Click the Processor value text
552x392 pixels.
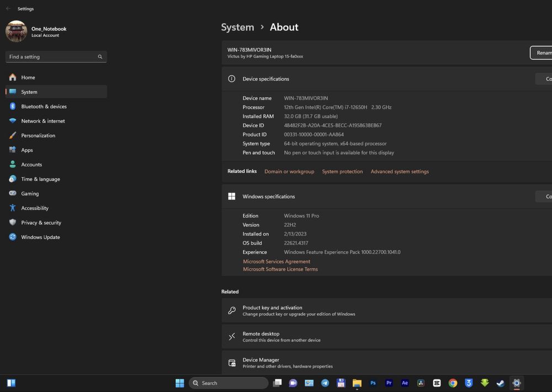point(338,107)
